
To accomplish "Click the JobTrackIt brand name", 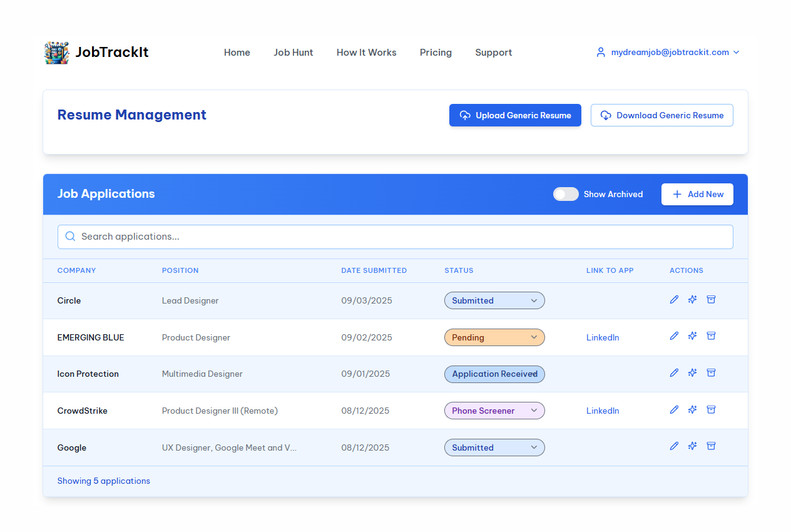I will click(112, 52).
